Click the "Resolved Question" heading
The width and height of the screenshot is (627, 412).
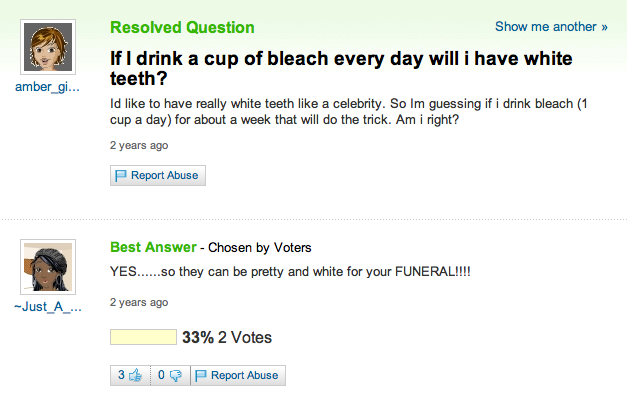(182, 27)
